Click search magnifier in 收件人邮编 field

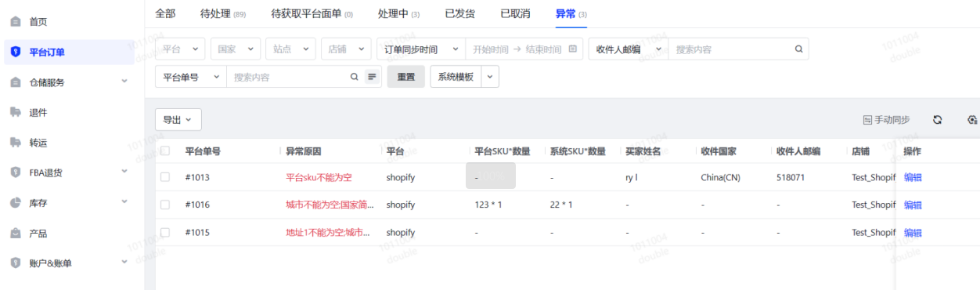[799, 49]
